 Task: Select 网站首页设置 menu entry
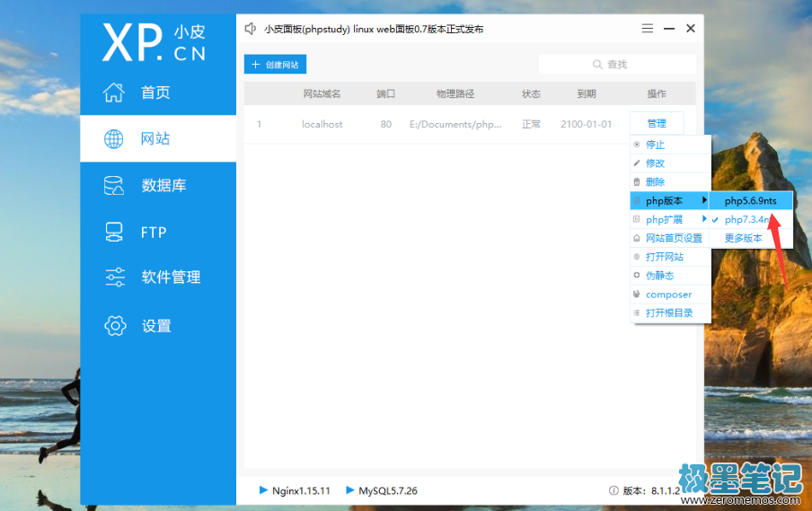(x=674, y=238)
